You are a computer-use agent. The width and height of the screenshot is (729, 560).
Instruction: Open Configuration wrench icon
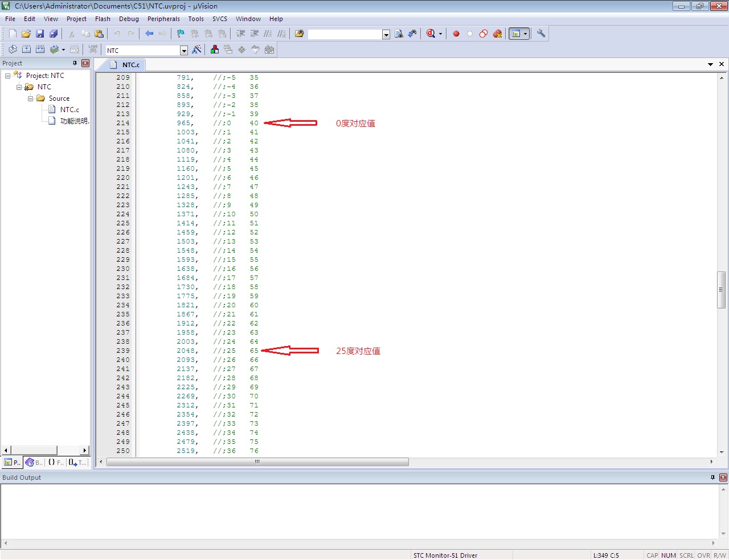pyautogui.click(x=541, y=34)
